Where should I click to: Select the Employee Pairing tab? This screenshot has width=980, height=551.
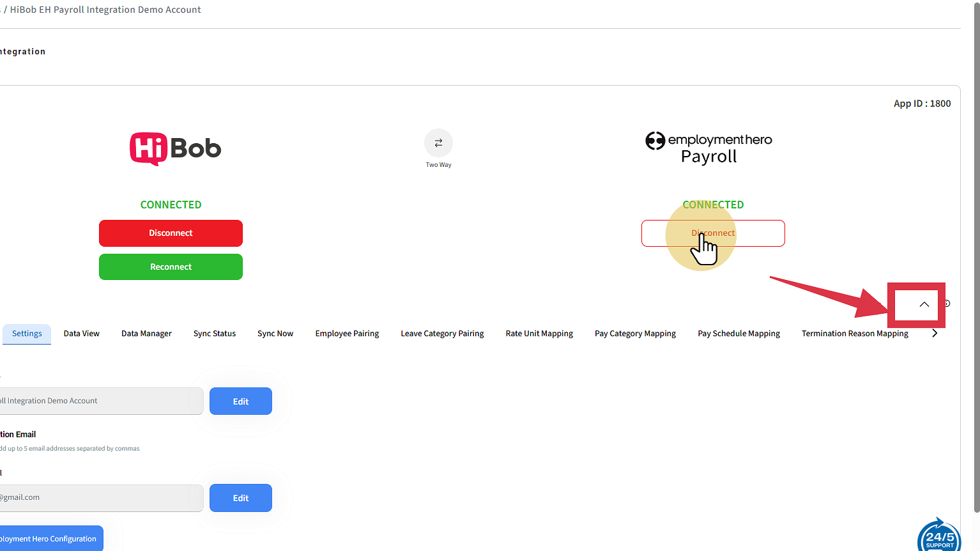click(x=347, y=334)
